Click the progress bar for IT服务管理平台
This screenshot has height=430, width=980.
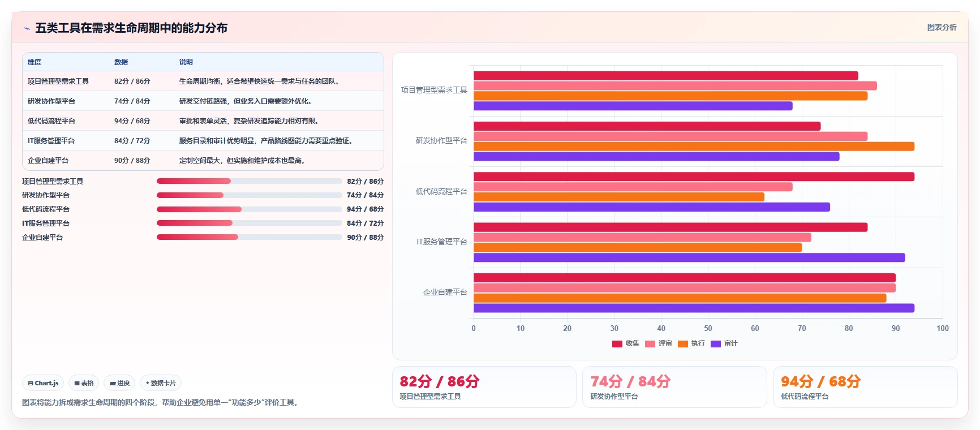(x=250, y=223)
